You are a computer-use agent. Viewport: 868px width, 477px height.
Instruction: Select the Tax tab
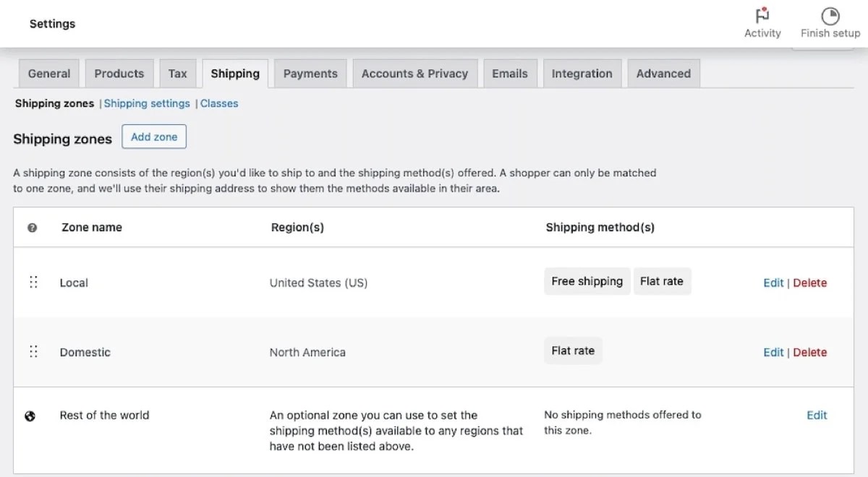point(177,74)
